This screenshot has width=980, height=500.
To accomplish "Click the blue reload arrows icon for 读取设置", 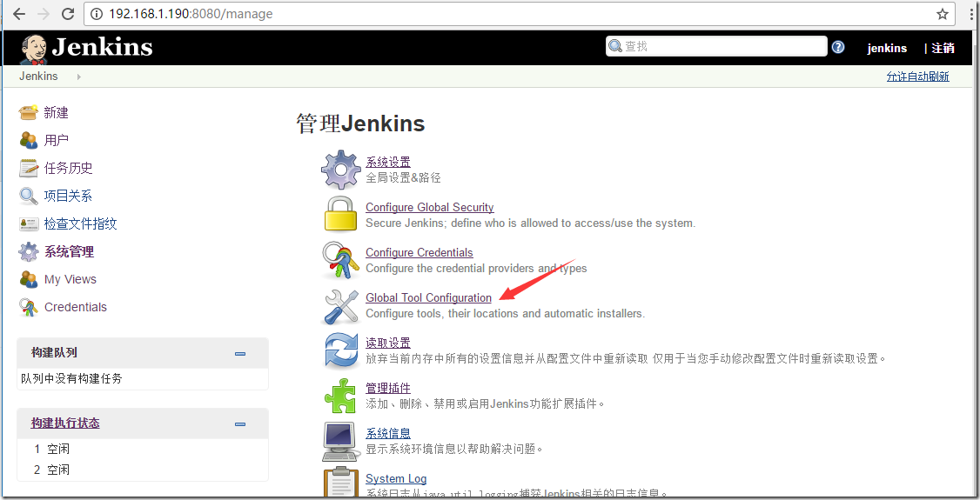I will click(x=340, y=350).
